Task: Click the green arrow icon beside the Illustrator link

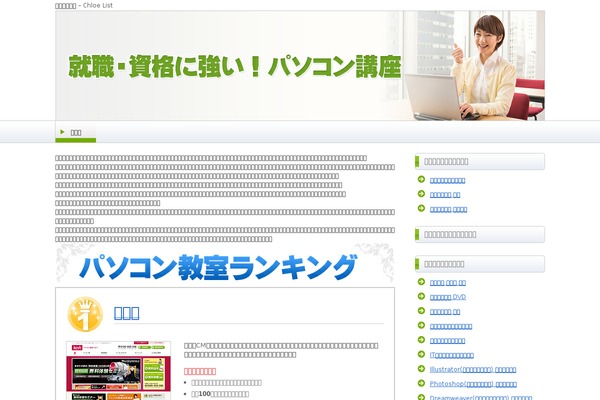Action: pyautogui.click(x=421, y=369)
